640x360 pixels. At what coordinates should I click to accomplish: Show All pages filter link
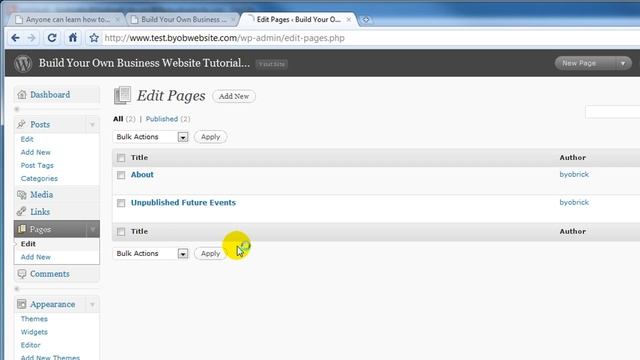(x=118, y=119)
